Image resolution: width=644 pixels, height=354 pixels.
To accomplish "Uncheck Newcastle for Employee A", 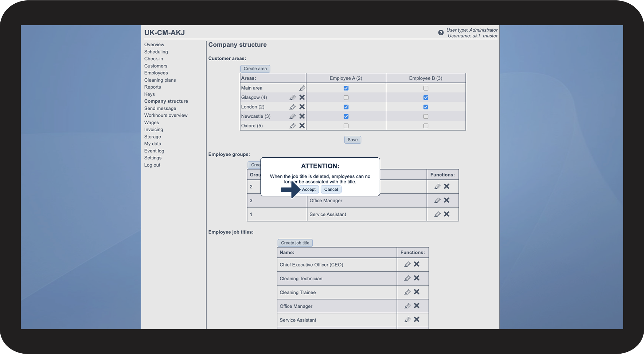I will click(x=346, y=117).
